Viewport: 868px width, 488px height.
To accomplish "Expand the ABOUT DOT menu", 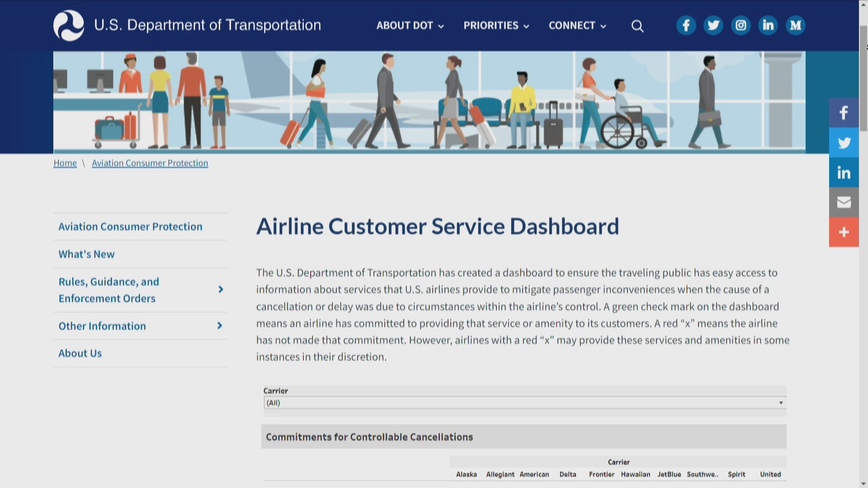I will pyautogui.click(x=410, y=26).
